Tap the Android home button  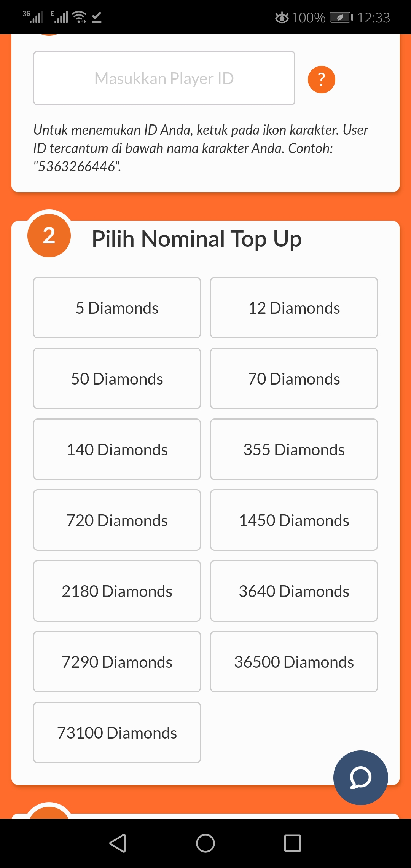click(x=205, y=843)
